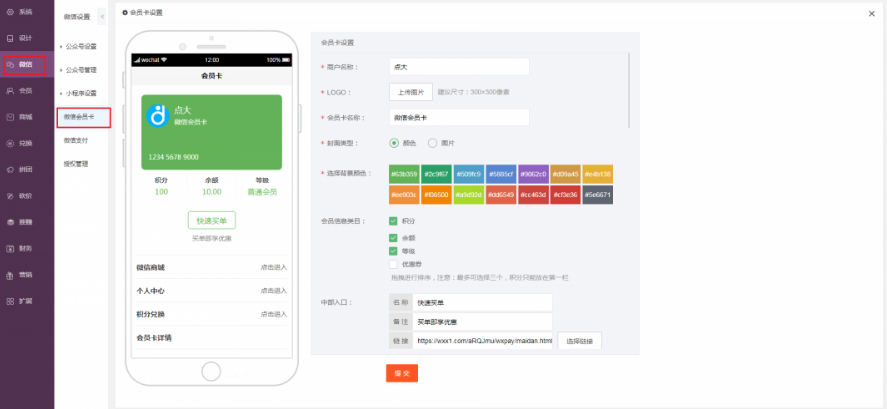Enable the 优惠券 checkbox
The image size is (887, 409).
click(393, 264)
